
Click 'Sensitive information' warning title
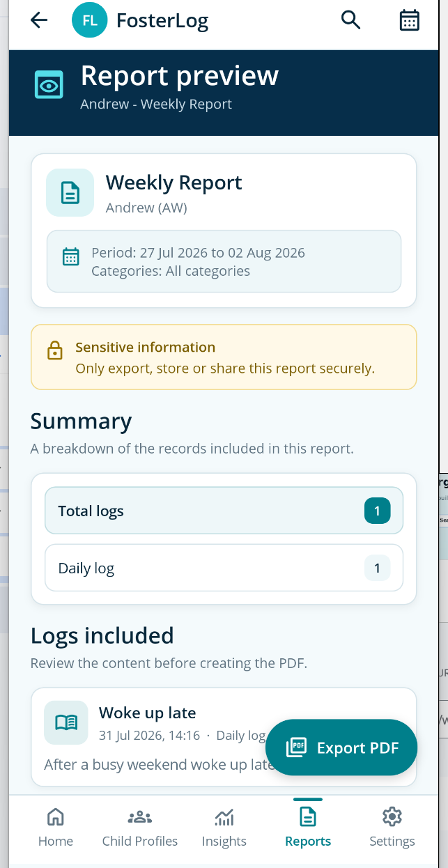tap(145, 347)
